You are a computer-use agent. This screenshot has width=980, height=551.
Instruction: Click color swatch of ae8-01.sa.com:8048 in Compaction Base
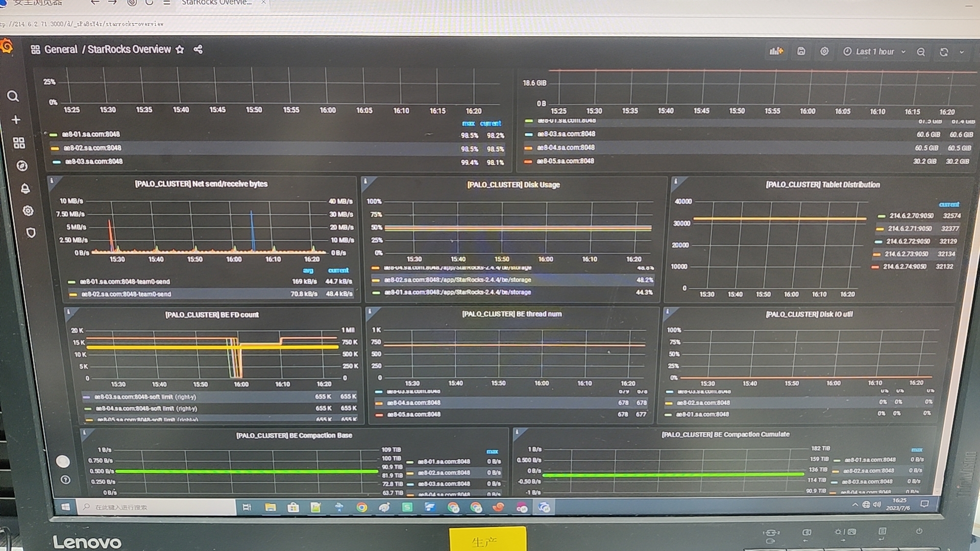pyautogui.click(x=409, y=462)
